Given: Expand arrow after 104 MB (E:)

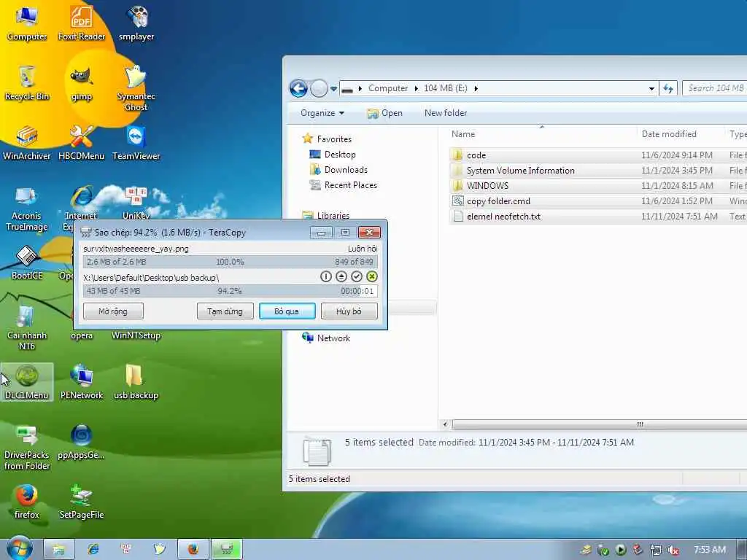Looking at the screenshot, I should pos(476,88).
